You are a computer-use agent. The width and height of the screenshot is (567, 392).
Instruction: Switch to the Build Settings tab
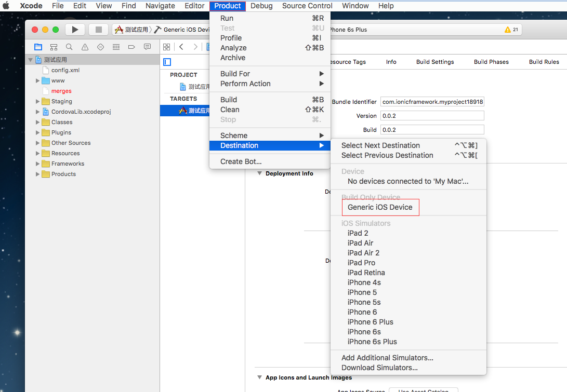tap(434, 62)
